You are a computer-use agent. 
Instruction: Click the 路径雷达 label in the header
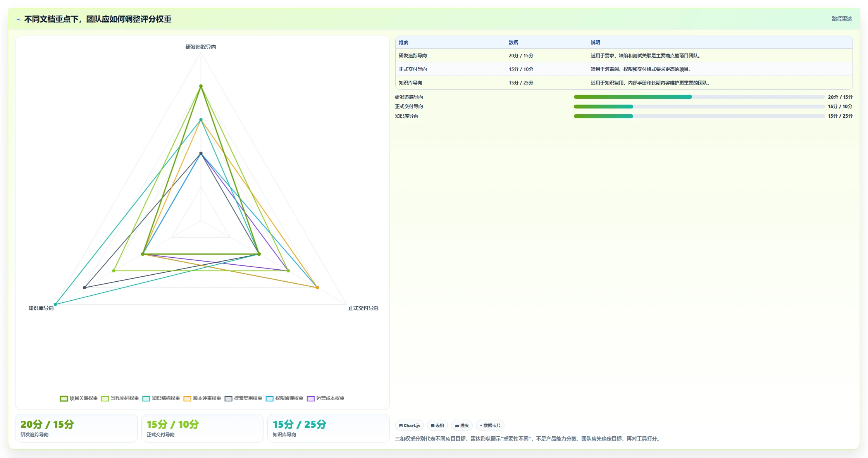[842, 19]
